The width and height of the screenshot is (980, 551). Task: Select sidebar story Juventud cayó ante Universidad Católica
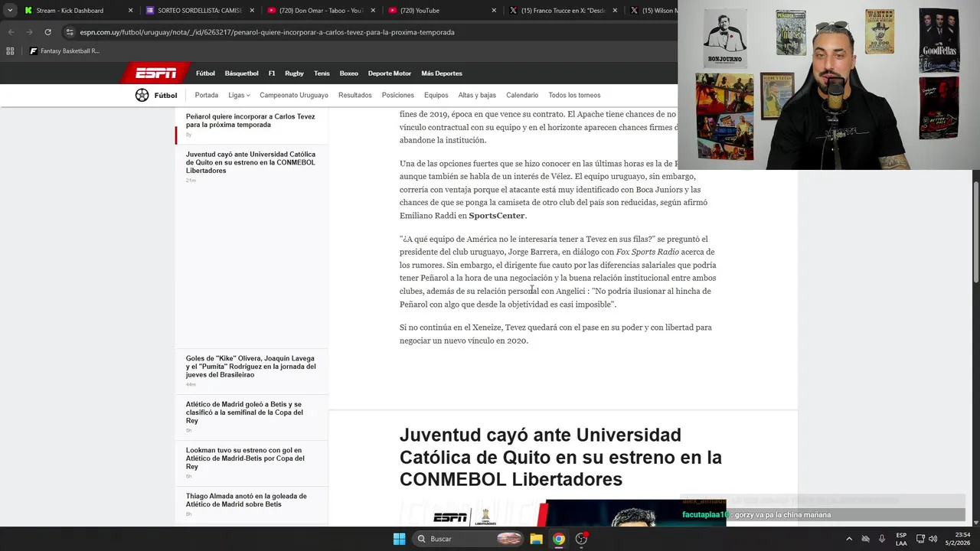[250, 162]
